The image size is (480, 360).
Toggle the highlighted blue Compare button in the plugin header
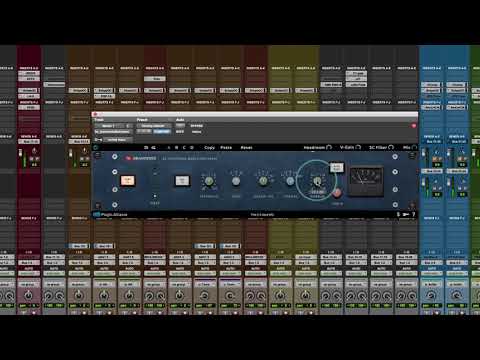[x=162, y=132]
